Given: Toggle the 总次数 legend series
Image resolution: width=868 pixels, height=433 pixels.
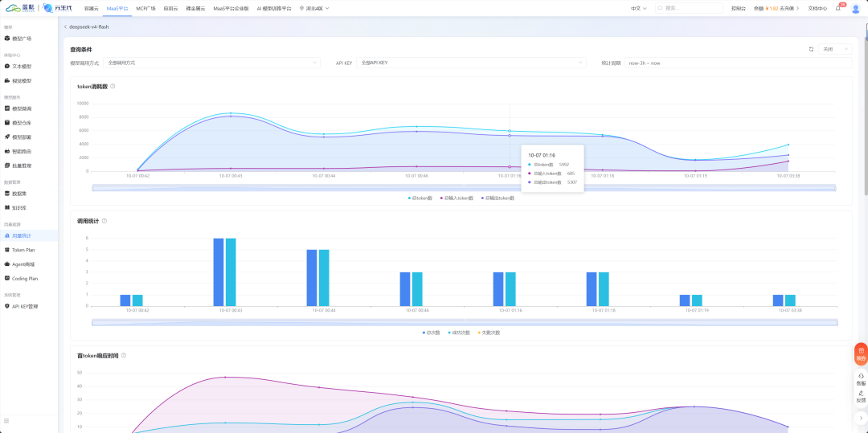Looking at the screenshot, I should coord(431,333).
